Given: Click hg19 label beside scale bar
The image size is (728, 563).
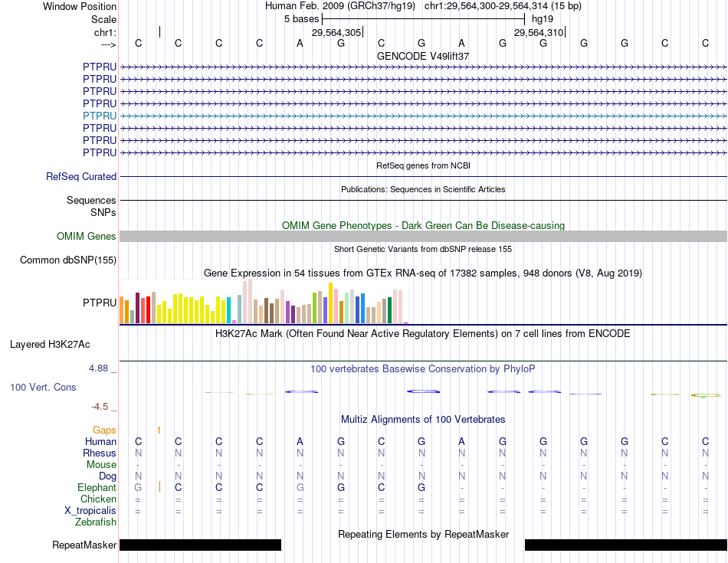Looking at the screenshot, I should click(543, 19).
